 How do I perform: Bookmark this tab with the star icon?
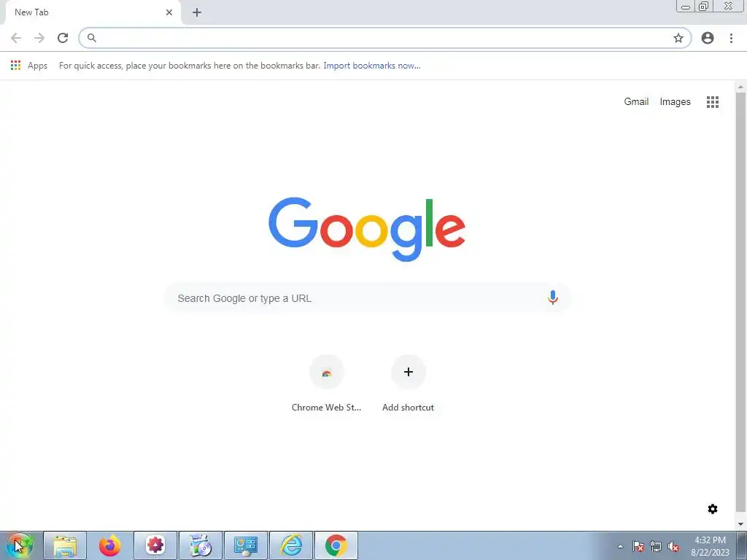coord(678,38)
